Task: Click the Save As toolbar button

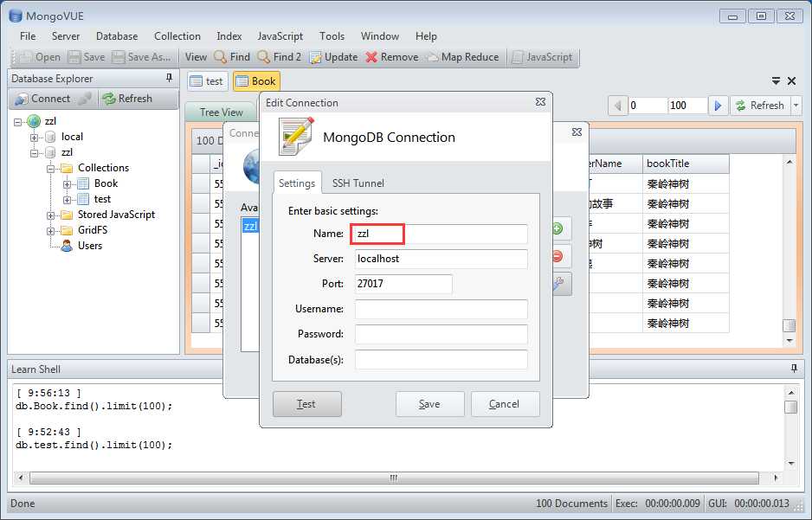Action: (141, 57)
